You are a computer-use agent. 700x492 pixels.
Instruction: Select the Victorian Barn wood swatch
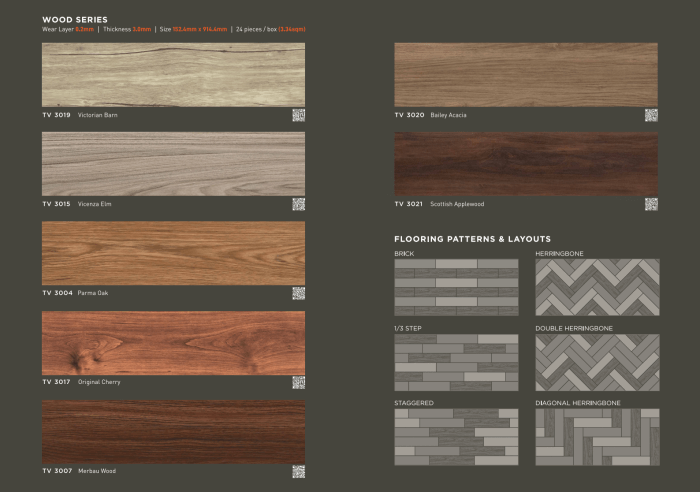coord(173,75)
